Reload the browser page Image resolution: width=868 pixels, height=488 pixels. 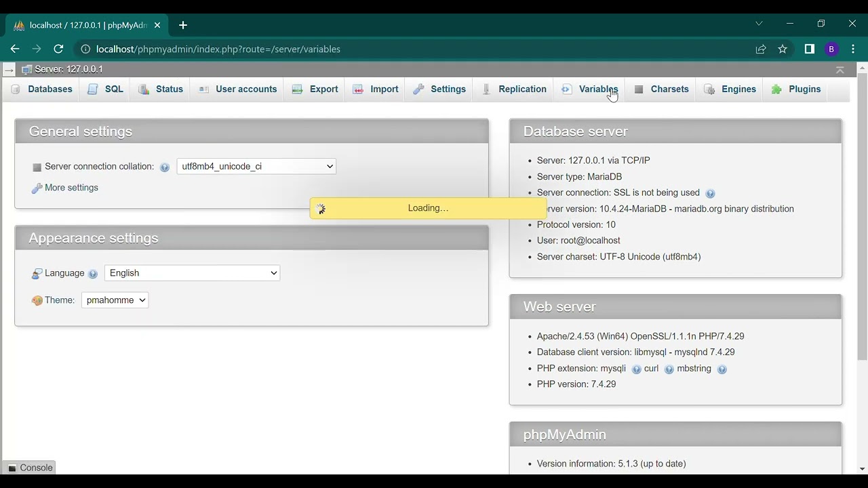click(x=58, y=49)
